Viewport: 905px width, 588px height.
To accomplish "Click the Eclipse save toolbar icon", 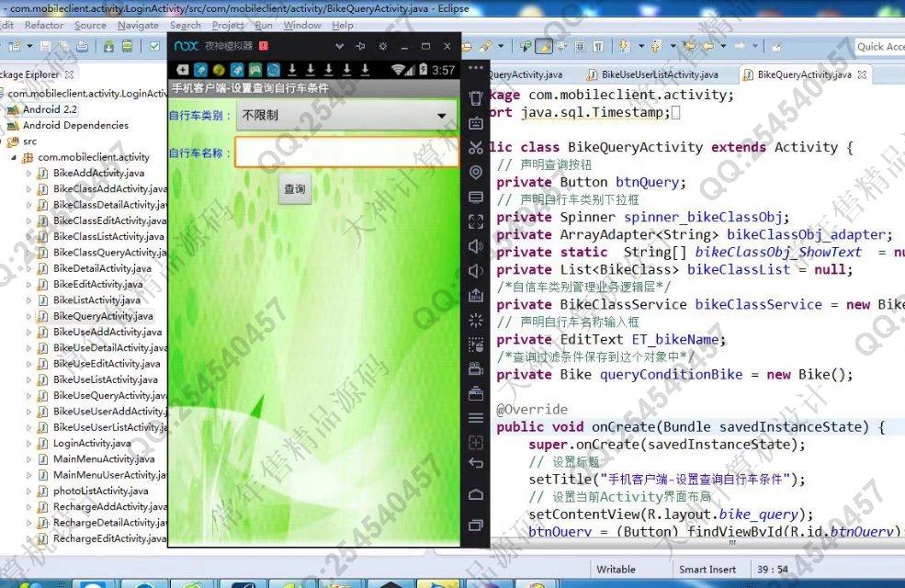I will (x=46, y=47).
